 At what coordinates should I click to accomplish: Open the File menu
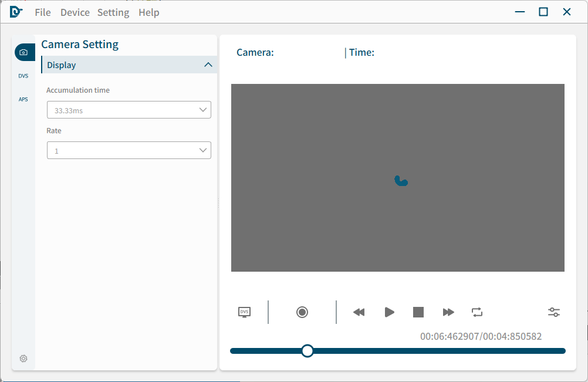pyautogui.click(x=43, y=12)
